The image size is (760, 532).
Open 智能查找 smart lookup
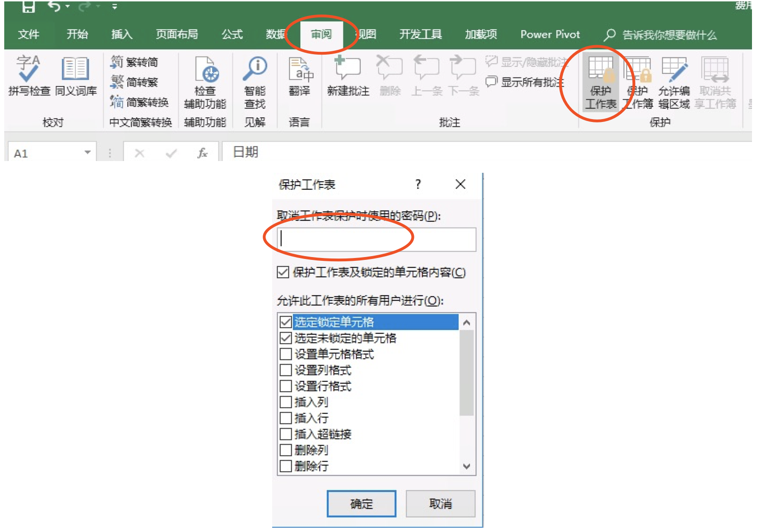point(255,83)
